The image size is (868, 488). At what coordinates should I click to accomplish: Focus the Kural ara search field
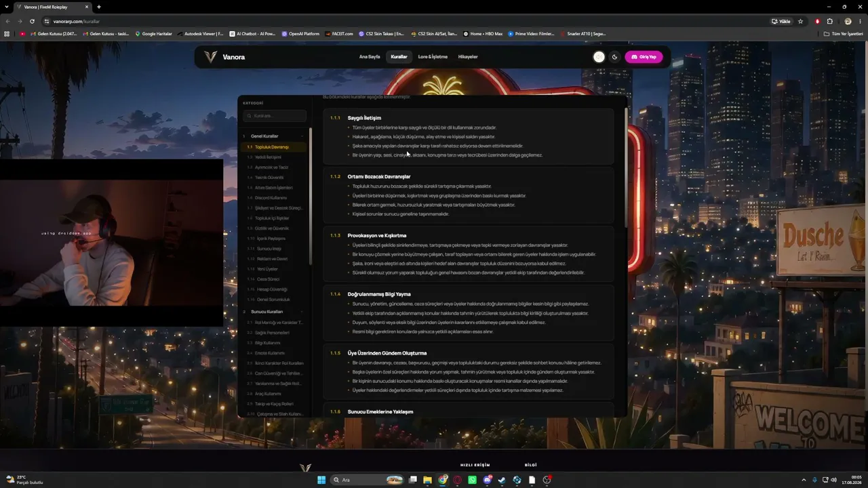(275, 116)
